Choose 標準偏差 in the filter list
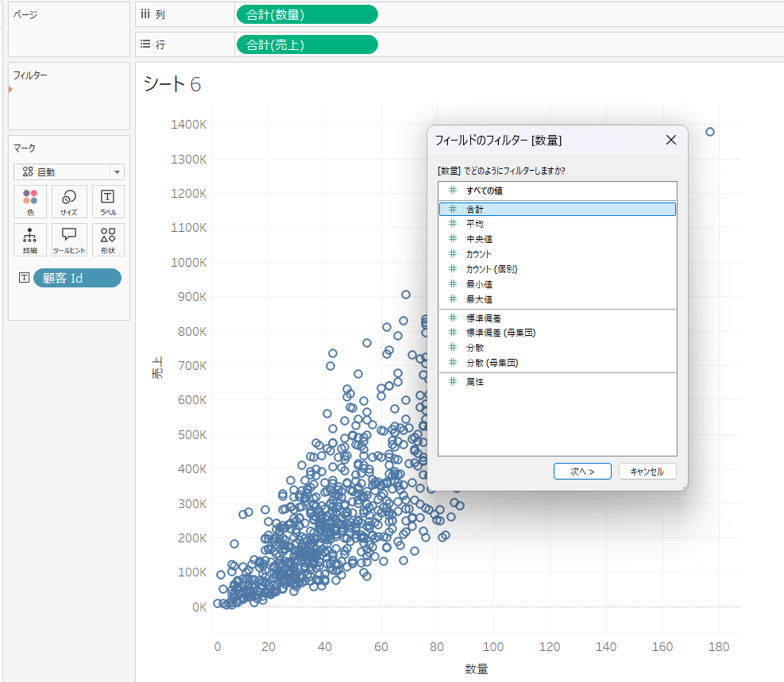The image size is (784, 682). (x=558, y=318)
